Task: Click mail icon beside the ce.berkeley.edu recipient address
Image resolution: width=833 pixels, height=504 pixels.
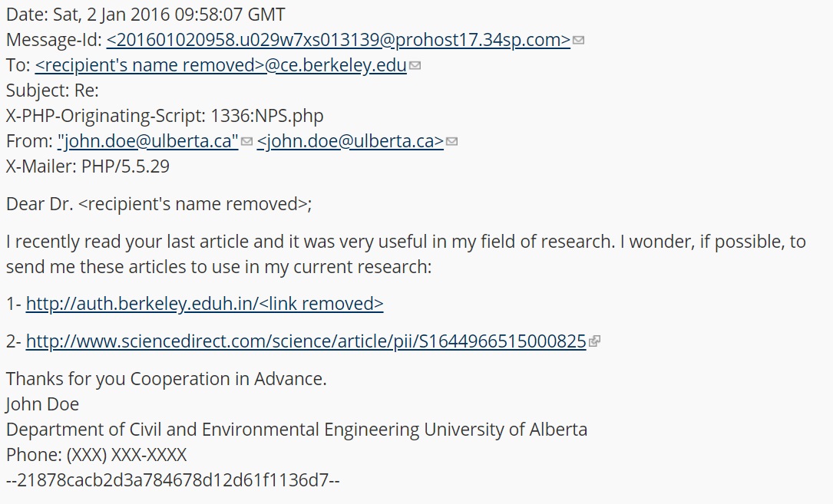Action: (x=415, y=66)
